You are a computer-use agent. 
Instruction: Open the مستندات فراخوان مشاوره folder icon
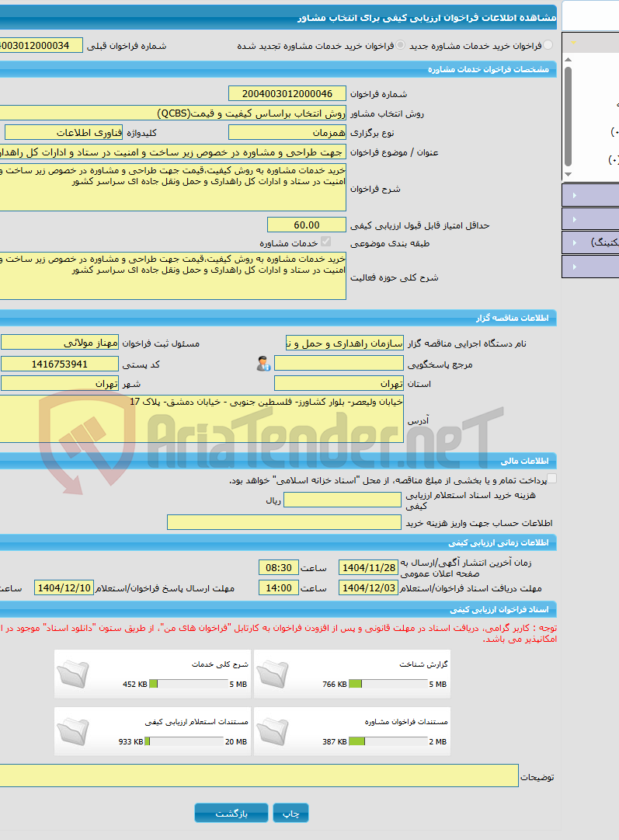[x=273, y=732]
